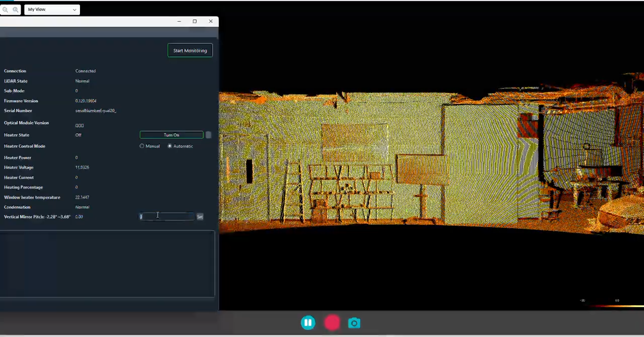
Task: Turn On the heater
Action: [172, 135]
